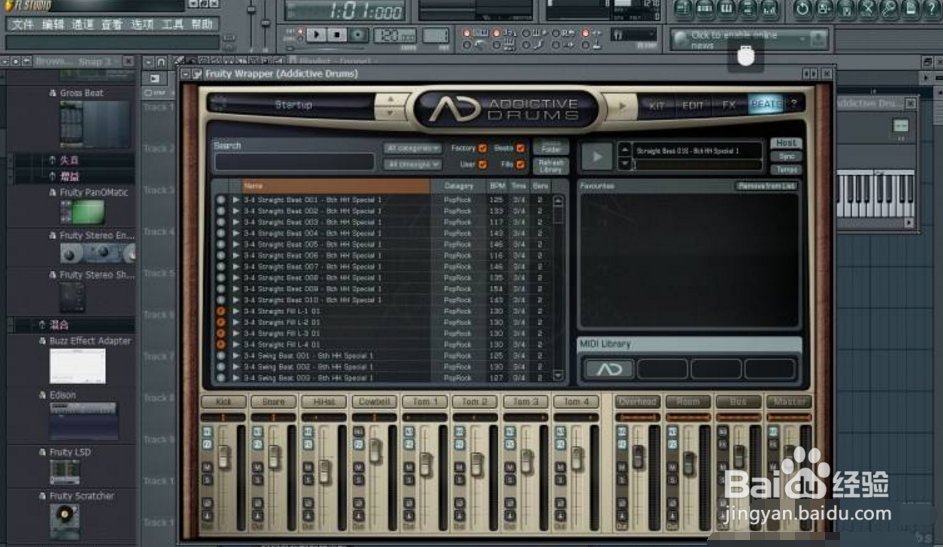Open the 帮助 menu
This screenshot has height=547, width=943.
(x=201, y=24)
